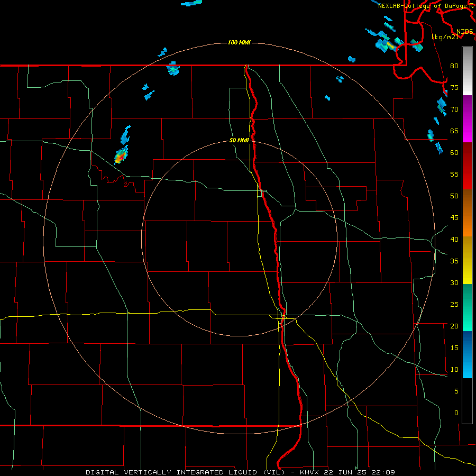Click the DIGITAL VERTICALLY INTEGRATED LIQUID title text

coord(186,472)
